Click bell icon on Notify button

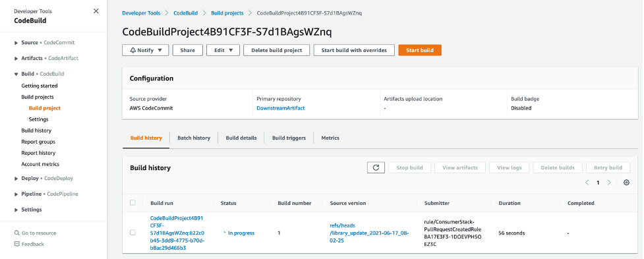(132, 50)
